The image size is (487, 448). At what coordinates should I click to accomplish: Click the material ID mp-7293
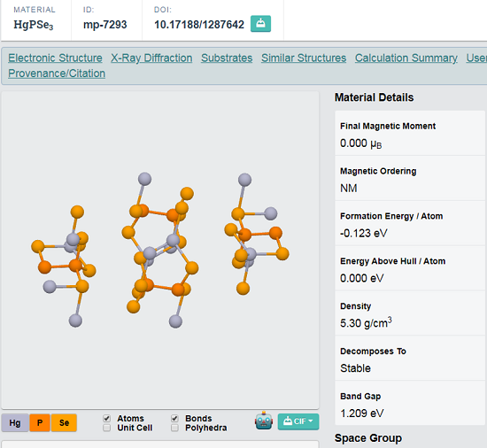[105, 25]
